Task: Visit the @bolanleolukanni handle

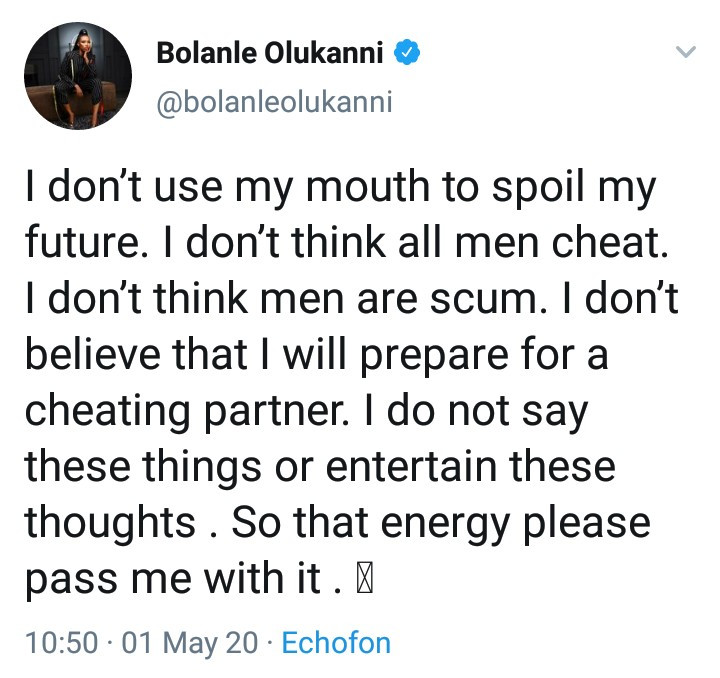Action: click(275, 102)
